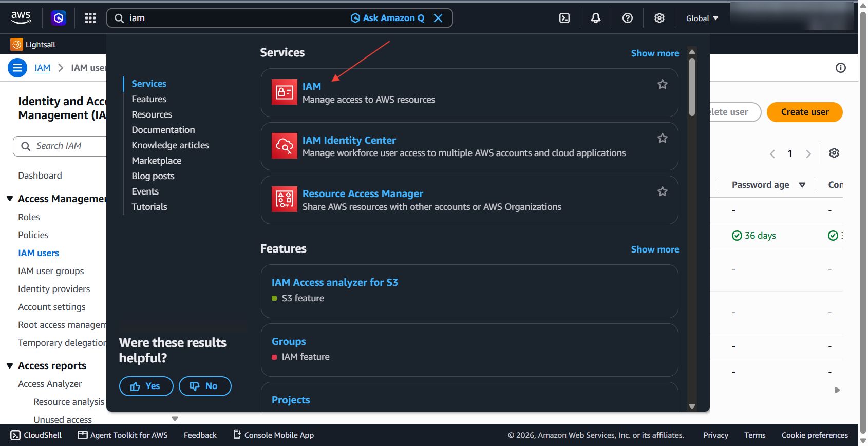Click the IAM Identity Center service icon
The image size is (868, 446).
click(x=285, y=146)
